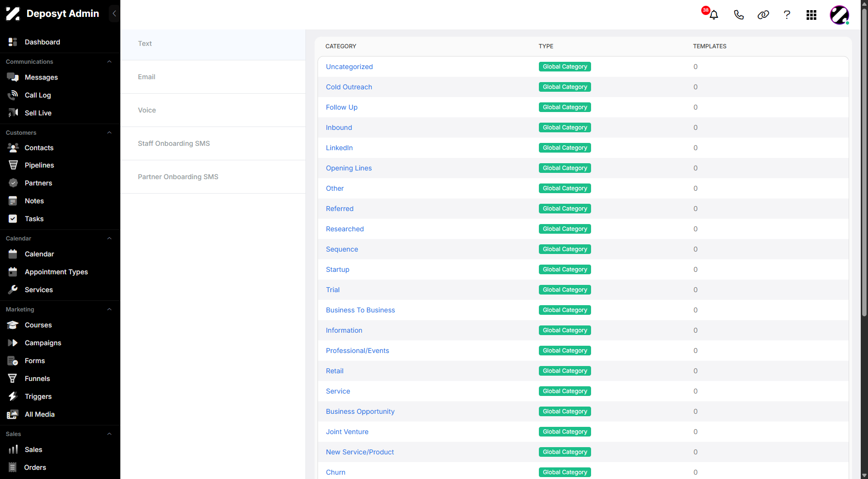Open the Joint Venture category link
This screenshot has height=479, width=868.
[347, 432]
